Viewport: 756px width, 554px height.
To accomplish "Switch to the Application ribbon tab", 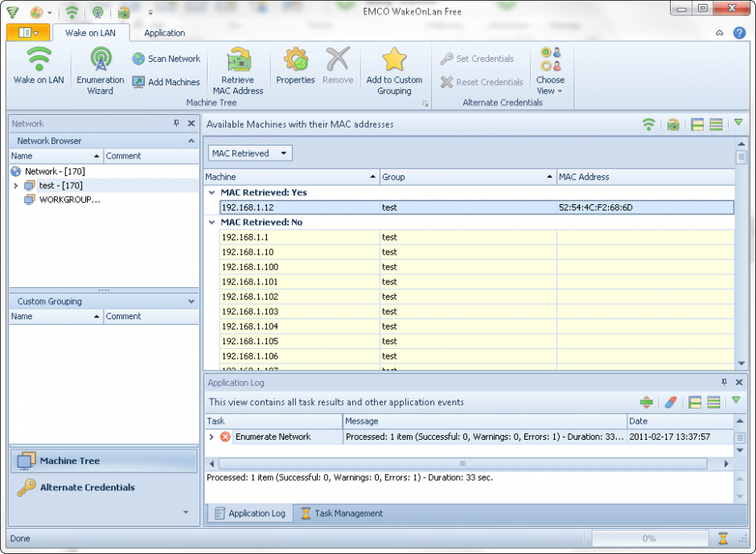I will click(164, 33).
